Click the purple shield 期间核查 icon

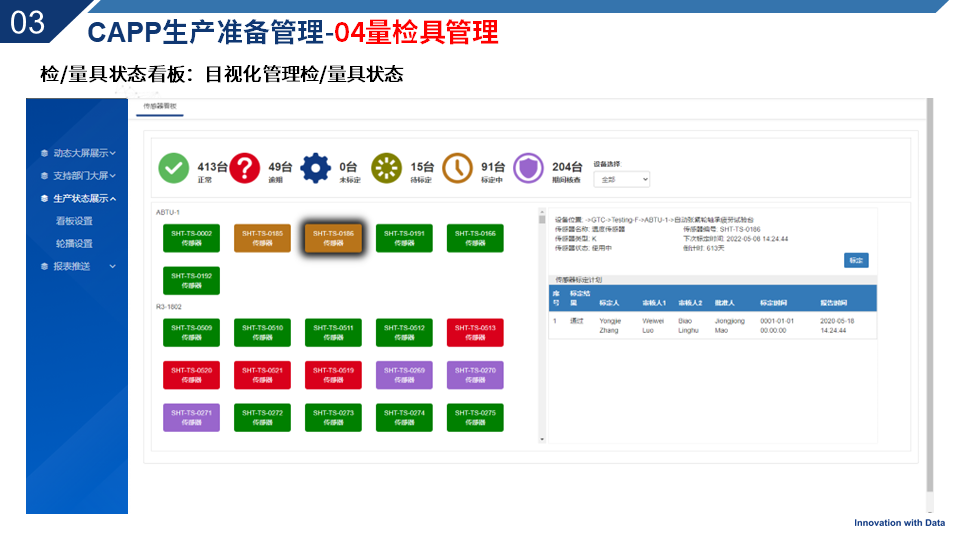tap(528, 169)
